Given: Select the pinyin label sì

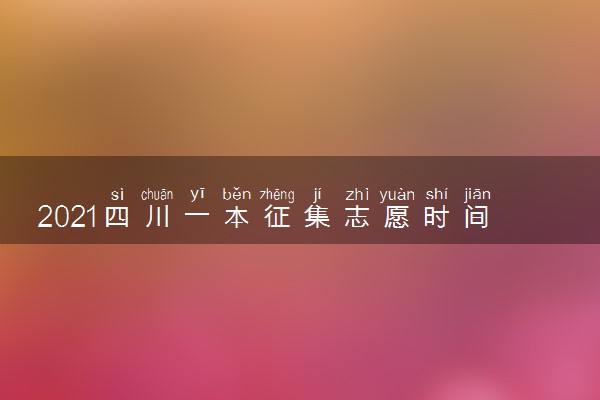Looking at the screenshot, I should [x=117, y=195].
